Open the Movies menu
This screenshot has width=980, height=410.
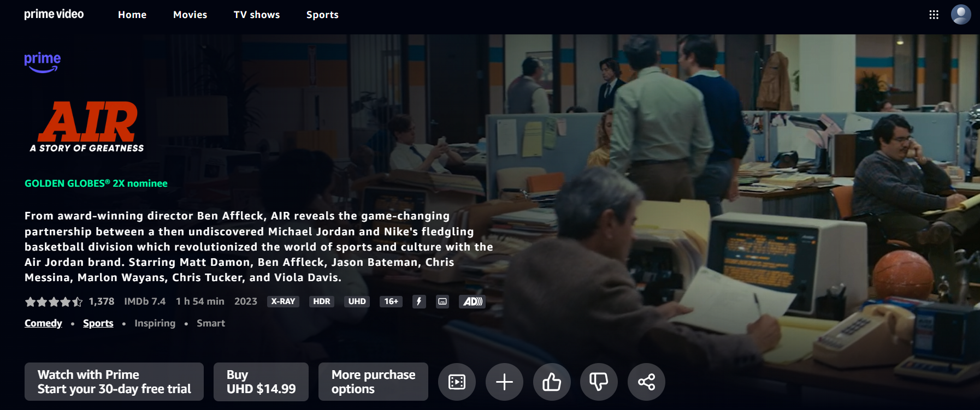[x=190, y=15]
